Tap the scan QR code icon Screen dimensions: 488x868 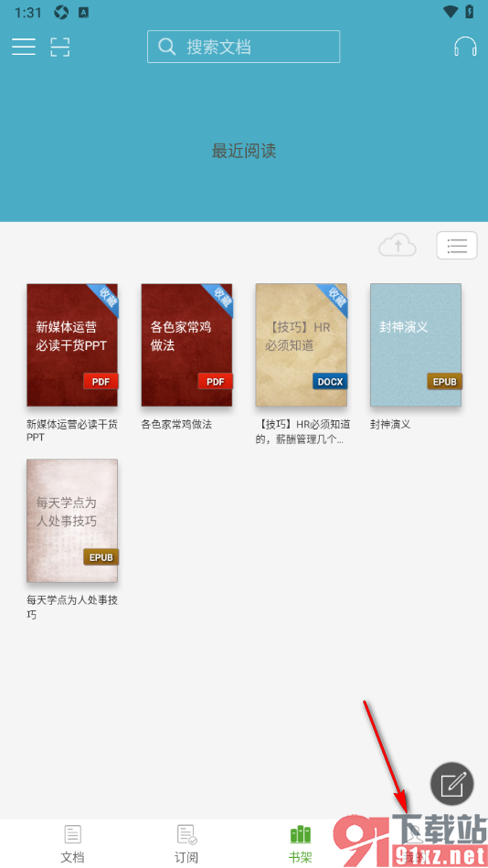pos(60,47)
